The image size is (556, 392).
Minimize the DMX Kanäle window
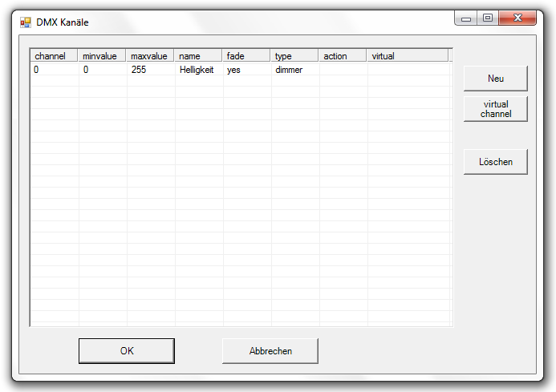[x=466, y=18]
